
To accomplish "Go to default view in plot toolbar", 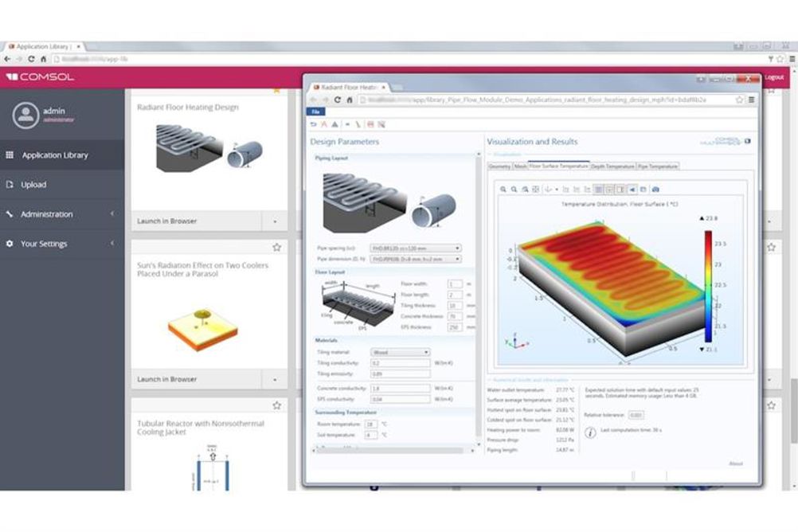I will pos(548,190).
